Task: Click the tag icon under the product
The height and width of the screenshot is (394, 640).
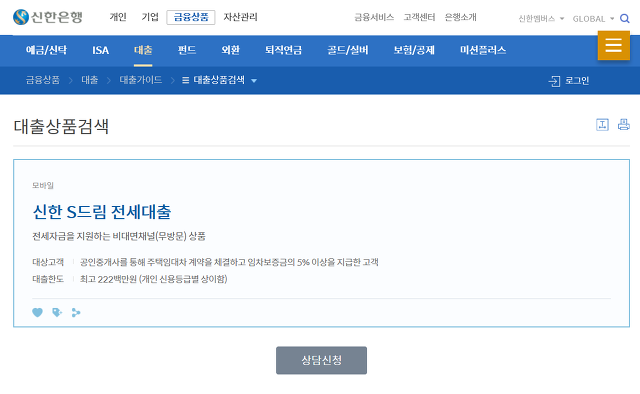Action: point(57,312)
